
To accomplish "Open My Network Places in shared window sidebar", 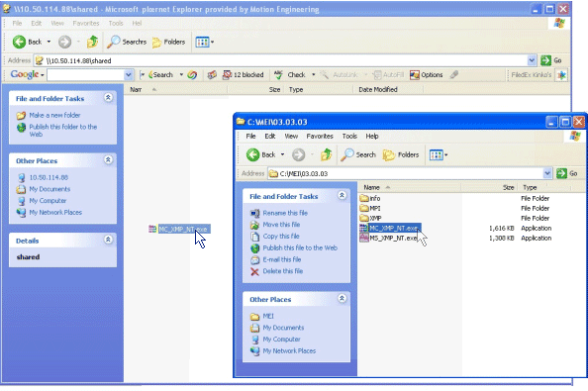I will (x=55, y=213).
